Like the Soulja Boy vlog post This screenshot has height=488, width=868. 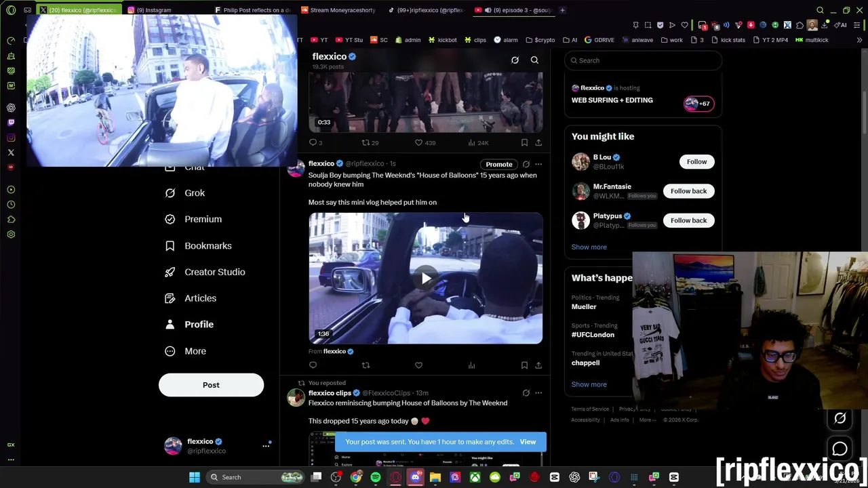click(x=418, y=365)
